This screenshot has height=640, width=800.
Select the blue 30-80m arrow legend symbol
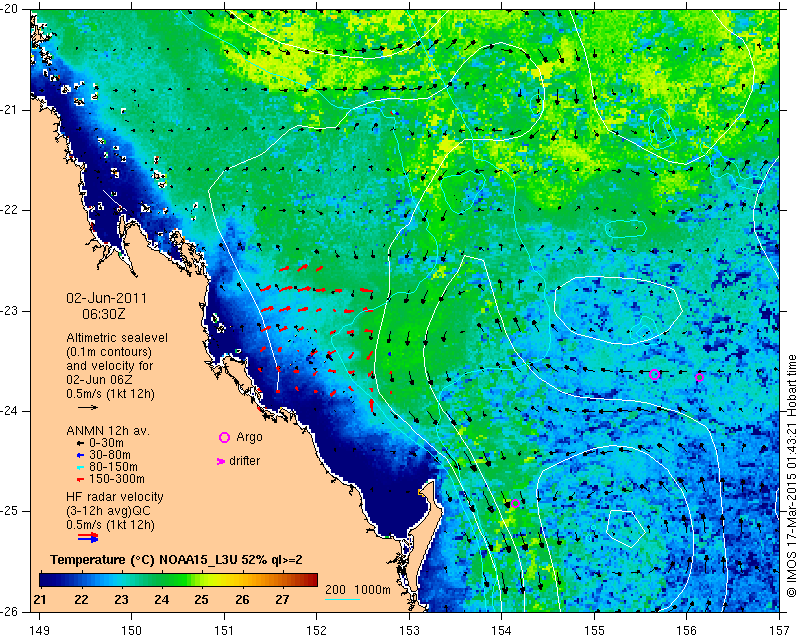tap(80, 455)
